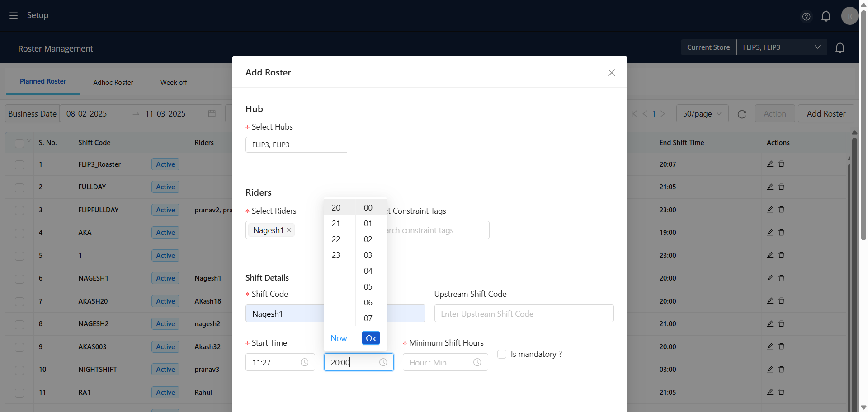
Task: Edit the AKA roster row
Action: [x=770, y=232]
